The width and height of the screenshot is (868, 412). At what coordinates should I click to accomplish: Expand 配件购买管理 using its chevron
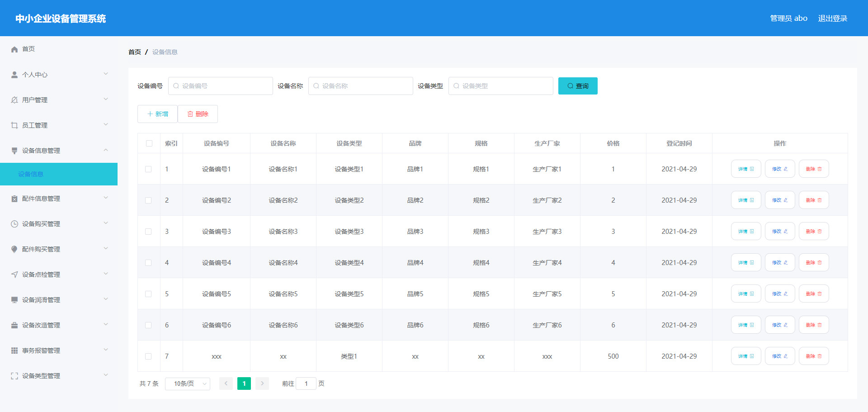tap(106, 248)
